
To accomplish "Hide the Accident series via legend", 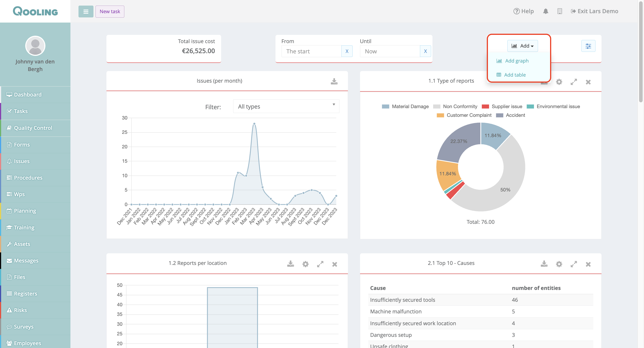I will pos(515,115).
